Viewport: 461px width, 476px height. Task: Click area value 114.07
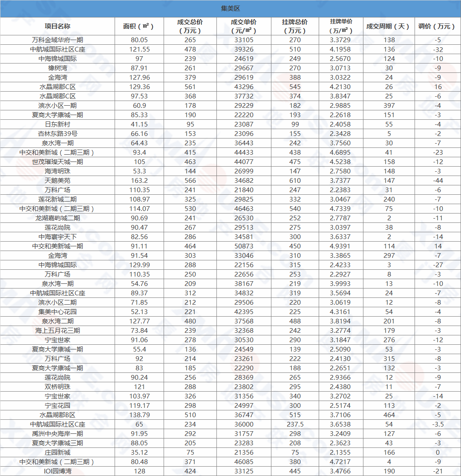139,209
